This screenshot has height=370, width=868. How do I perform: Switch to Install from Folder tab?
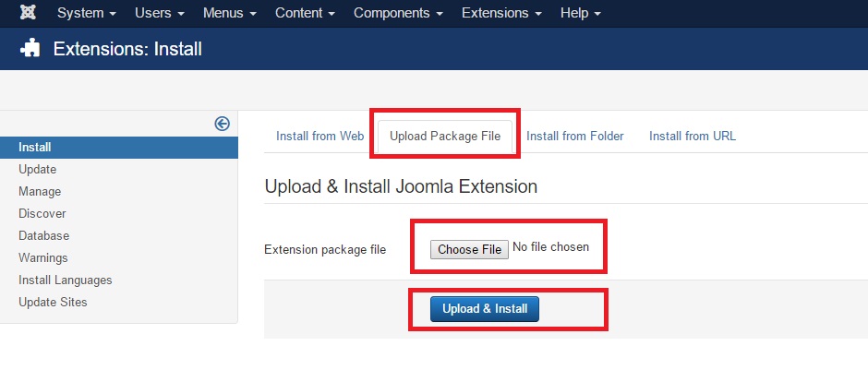pyautogui.click(x=575, y=136)
